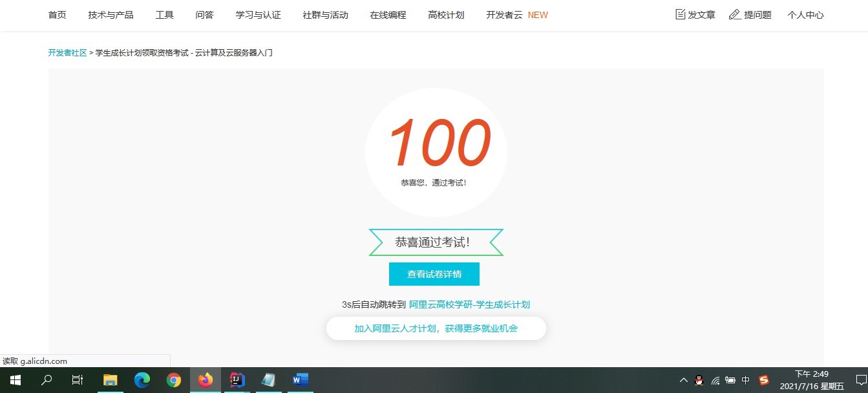Open IntelliJ IDEA from the taskbar

[x=237, y=380]
